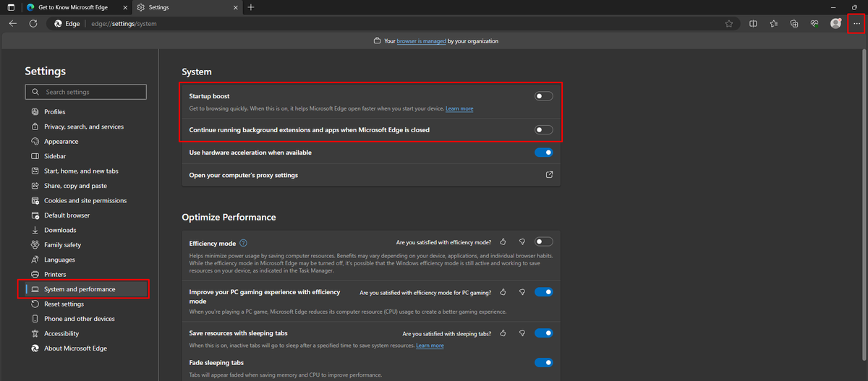Disable Fade sleeping tabs toggle
Image resolution: width=868 pixels, height=381 pixels.
click(544, 362)
